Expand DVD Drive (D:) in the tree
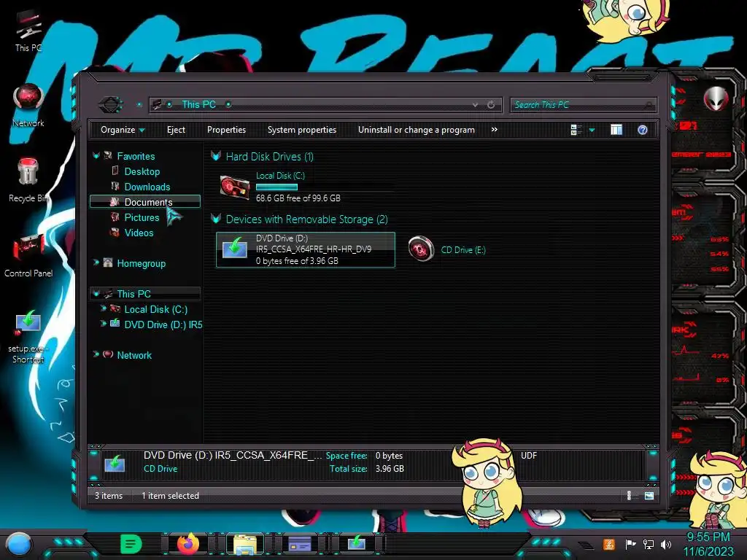The height and width of the screenshot is (560, 747). [x=103, y=324]
